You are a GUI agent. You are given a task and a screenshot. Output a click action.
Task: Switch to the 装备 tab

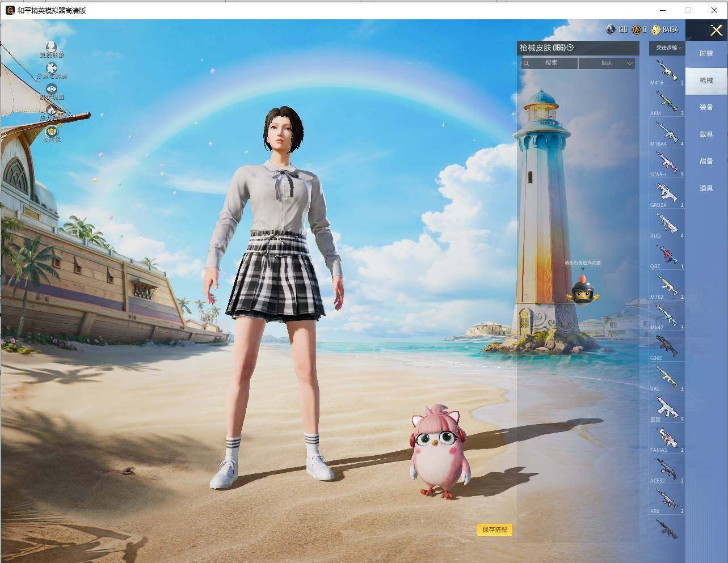pos(706,107)
